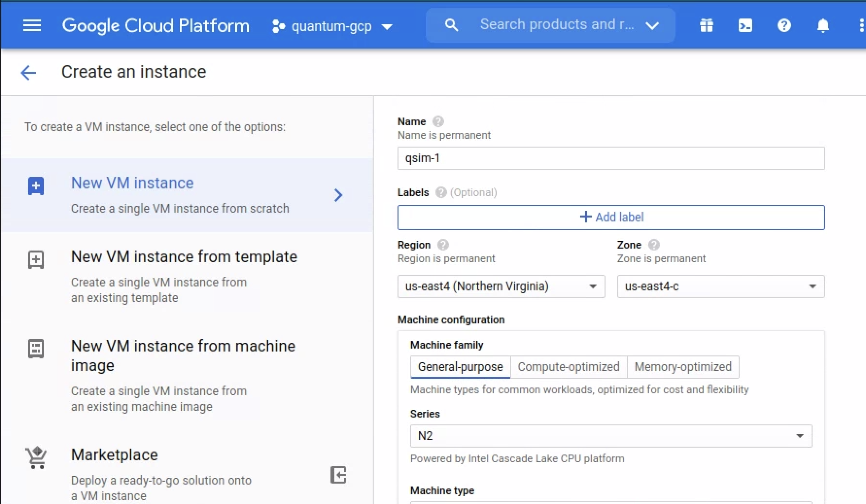Screen dimensions: 866x504
Task: Click the Name input field containing qsim-1
Action: tap(611, 158)
